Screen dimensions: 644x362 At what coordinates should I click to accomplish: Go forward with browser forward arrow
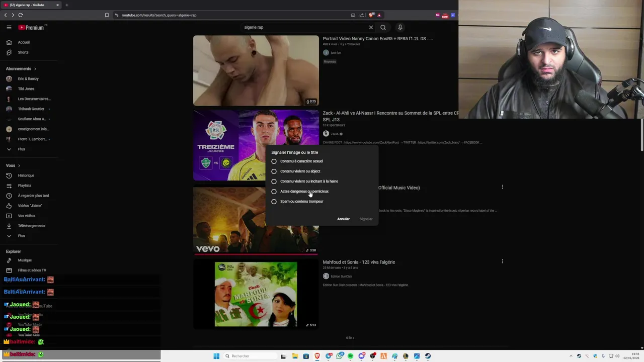coord(13,15)
